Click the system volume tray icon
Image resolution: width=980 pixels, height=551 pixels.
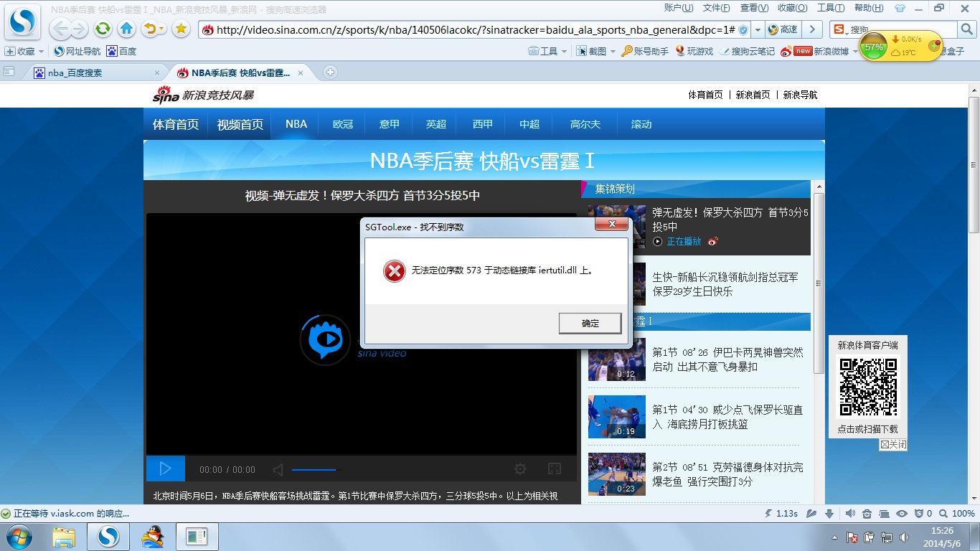coord(905,537)
